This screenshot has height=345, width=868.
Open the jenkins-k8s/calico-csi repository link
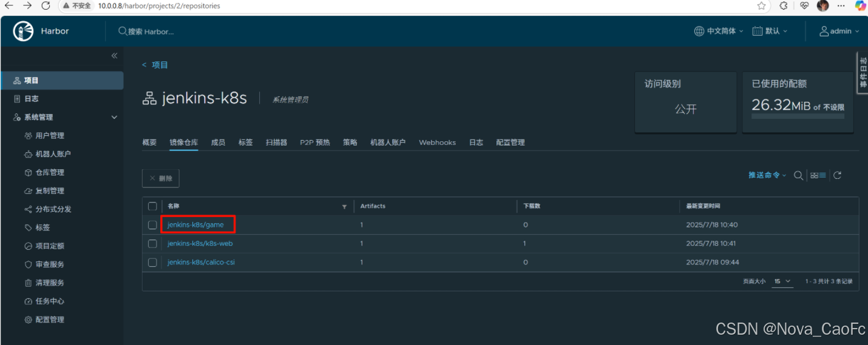coord(201,263)
